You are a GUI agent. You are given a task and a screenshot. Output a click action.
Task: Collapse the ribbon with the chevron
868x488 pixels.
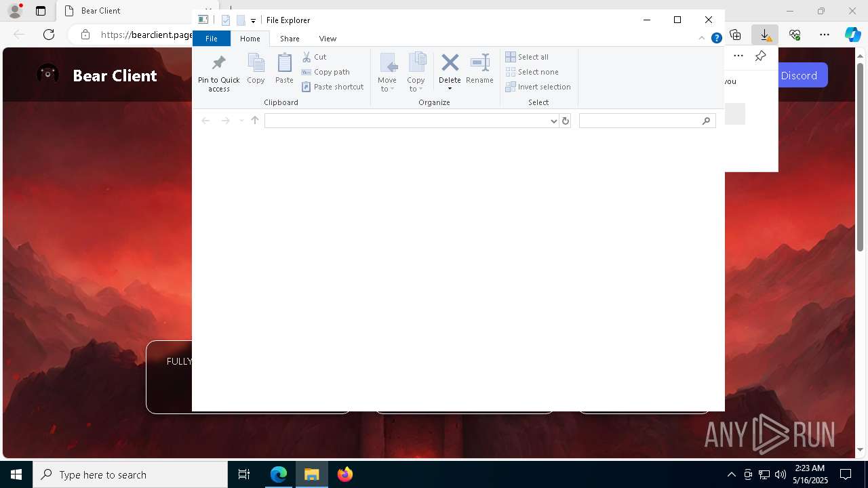click(x=702, y=39)
